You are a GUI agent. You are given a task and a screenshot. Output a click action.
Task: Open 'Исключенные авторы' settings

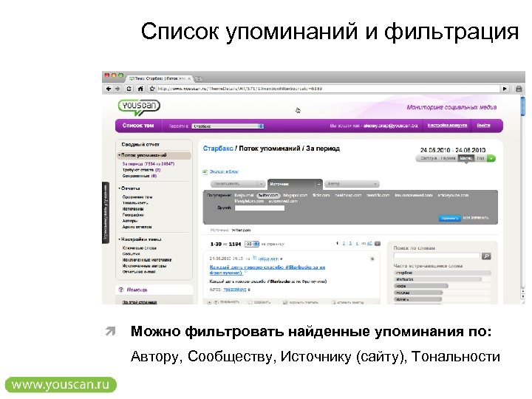pyautogui.click(x=144, y=266)
